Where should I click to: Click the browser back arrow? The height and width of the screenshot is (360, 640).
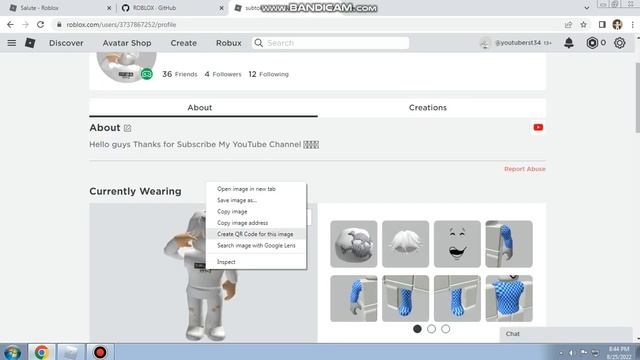point(10,24)
